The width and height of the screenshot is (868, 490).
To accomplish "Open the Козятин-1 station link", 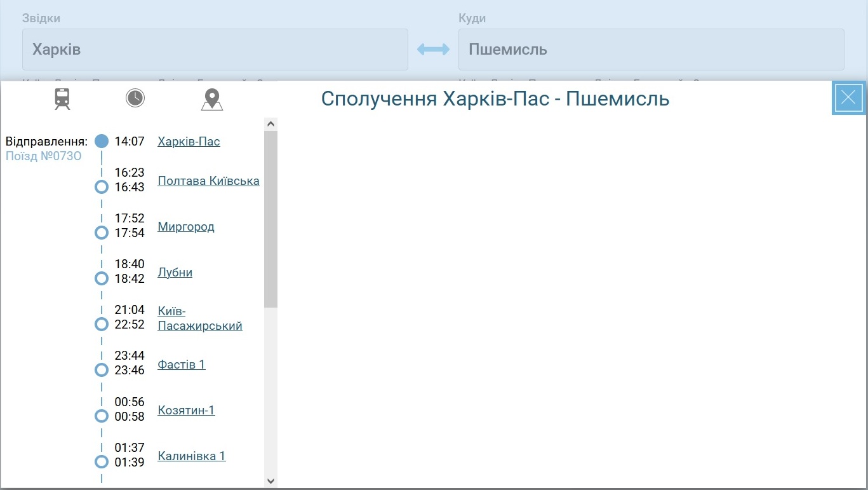I will click(186, 410).
